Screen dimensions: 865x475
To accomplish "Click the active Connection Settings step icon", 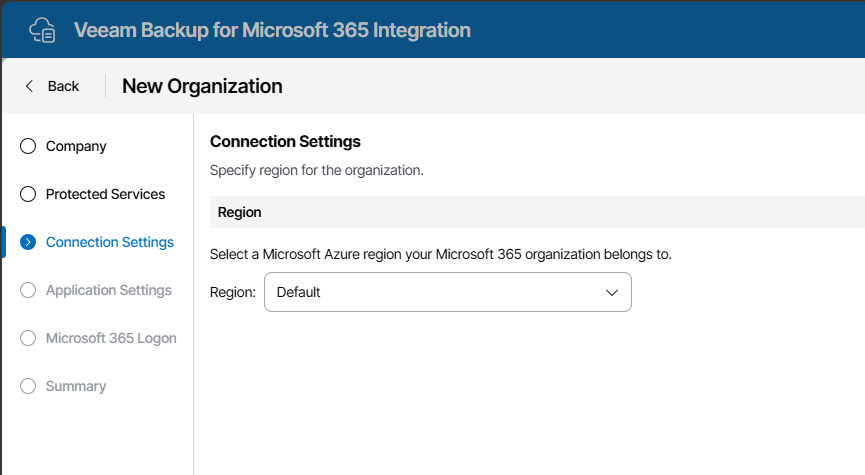I will coord(28,242).
